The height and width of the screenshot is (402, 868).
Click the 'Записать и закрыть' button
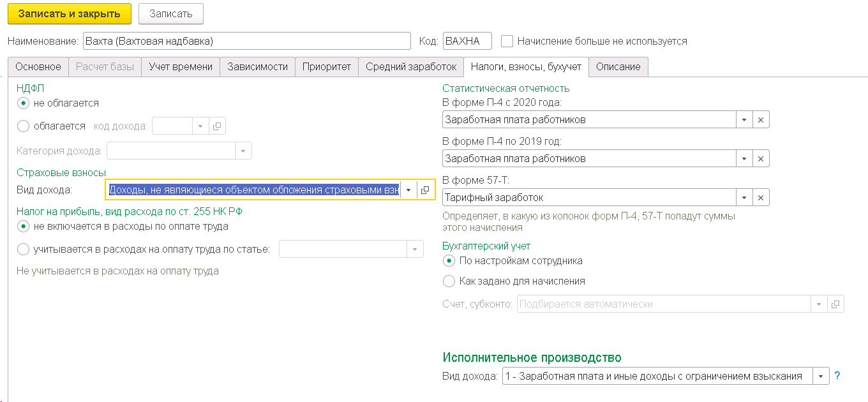tap(70, 13)
